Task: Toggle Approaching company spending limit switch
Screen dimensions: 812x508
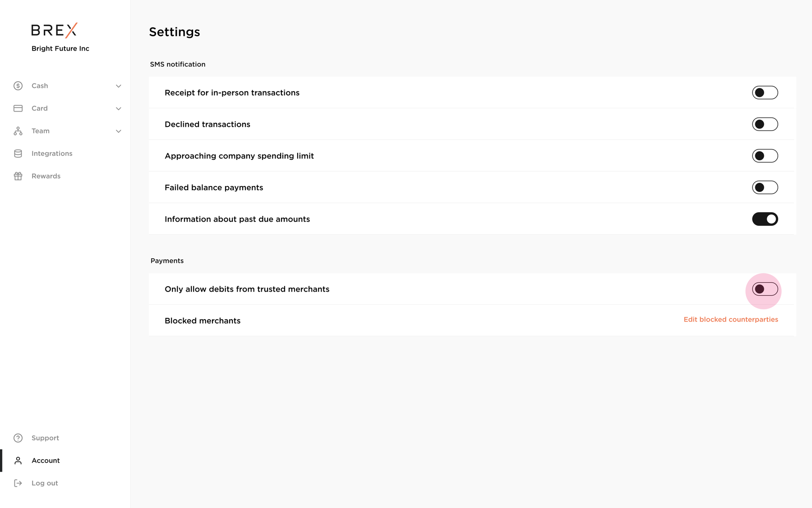Action: coord(765,156)
